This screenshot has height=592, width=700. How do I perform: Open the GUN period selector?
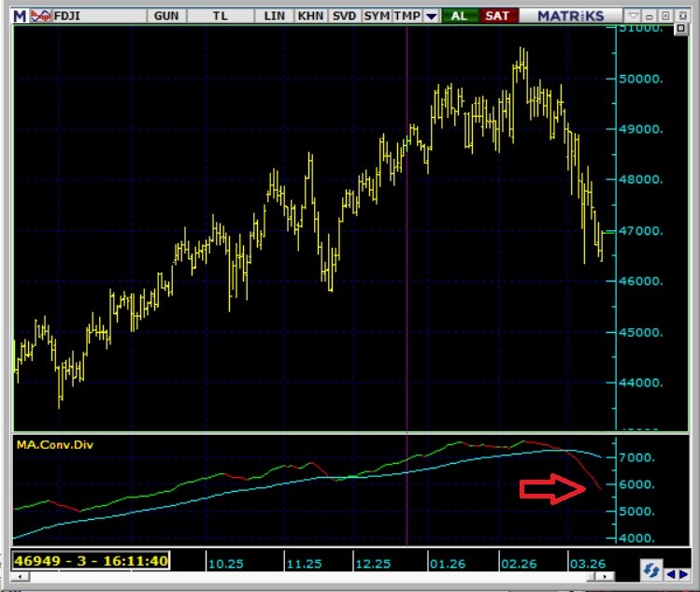(x=166, y=16)
